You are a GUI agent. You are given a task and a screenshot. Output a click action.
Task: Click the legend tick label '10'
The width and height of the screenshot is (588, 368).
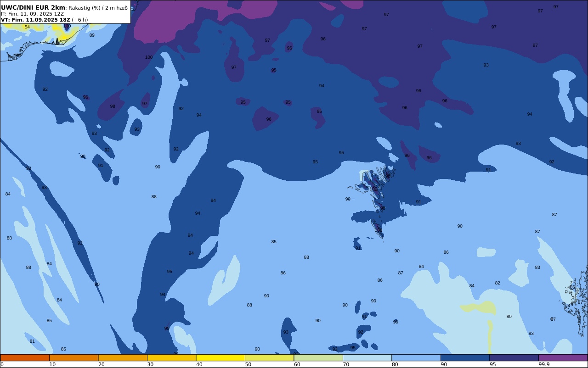[x=52, y=364]
